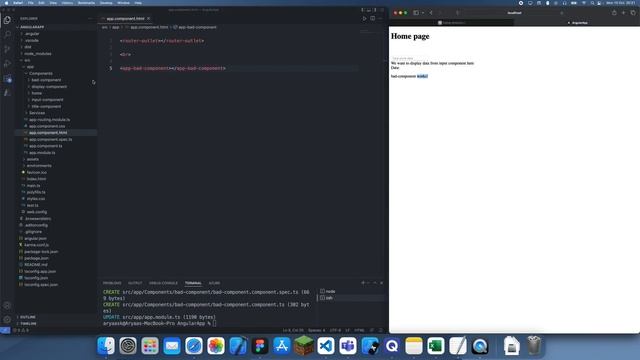Change the UTF-8 file encoding
This screenshot has width=640, height=360.
pos(335,330)
